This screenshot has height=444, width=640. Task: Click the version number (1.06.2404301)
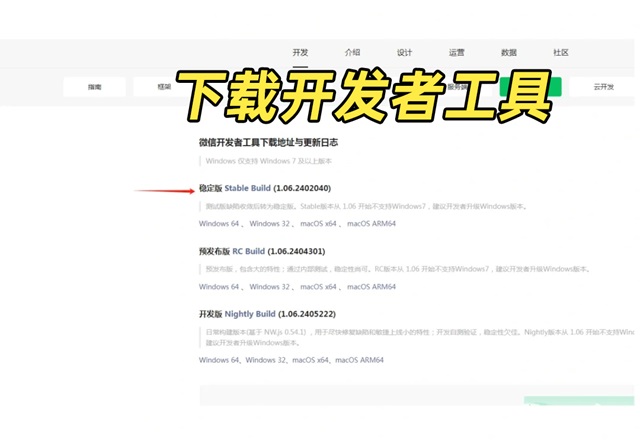[296, 251]
